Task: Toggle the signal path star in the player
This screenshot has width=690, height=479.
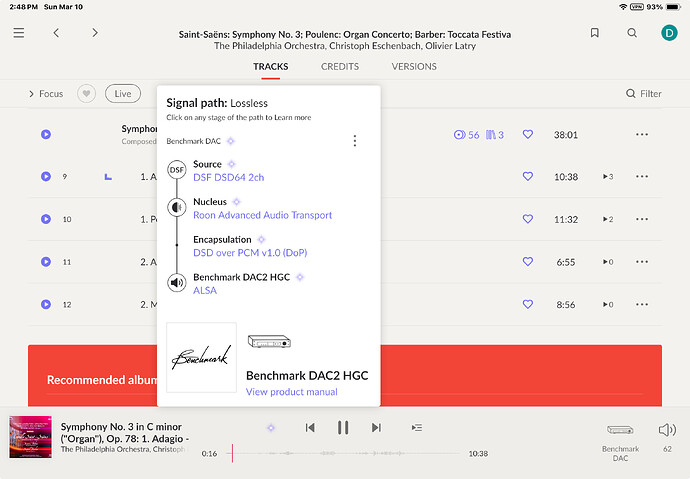Action: click(271, 428)
